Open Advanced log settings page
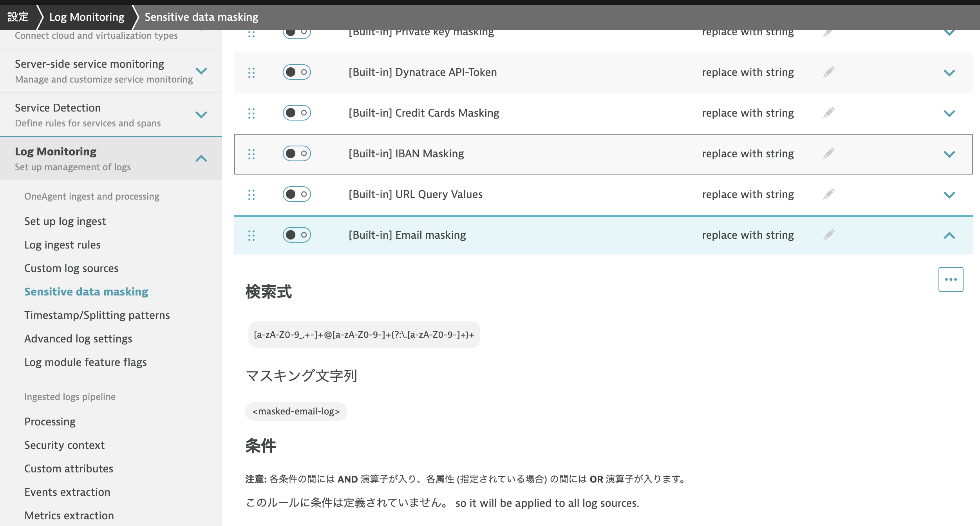 pos(78,339)
